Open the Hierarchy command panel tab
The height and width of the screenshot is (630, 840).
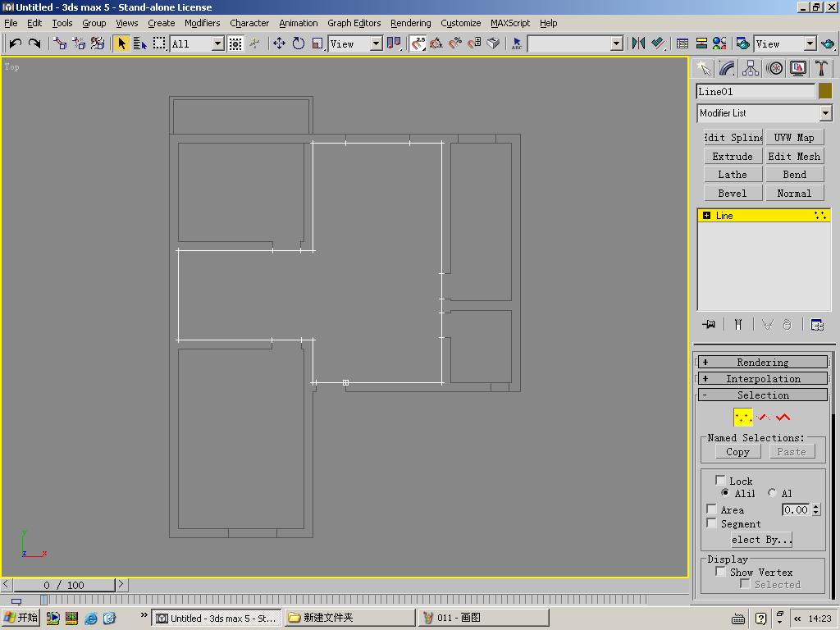click(x=751, y=69)
